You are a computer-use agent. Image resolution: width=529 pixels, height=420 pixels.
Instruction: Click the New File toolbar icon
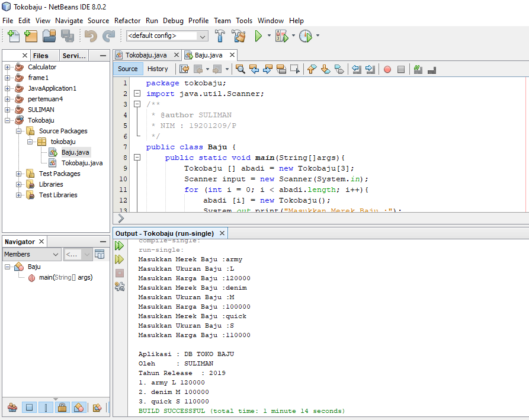pyautogui.click(x=13, y=36)
